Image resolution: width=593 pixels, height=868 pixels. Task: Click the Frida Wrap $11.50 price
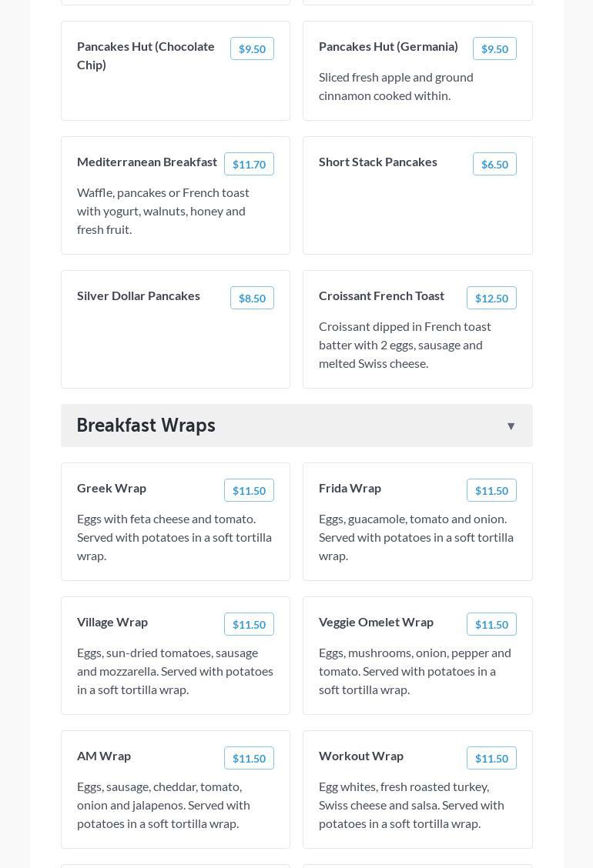coord(491,490)
